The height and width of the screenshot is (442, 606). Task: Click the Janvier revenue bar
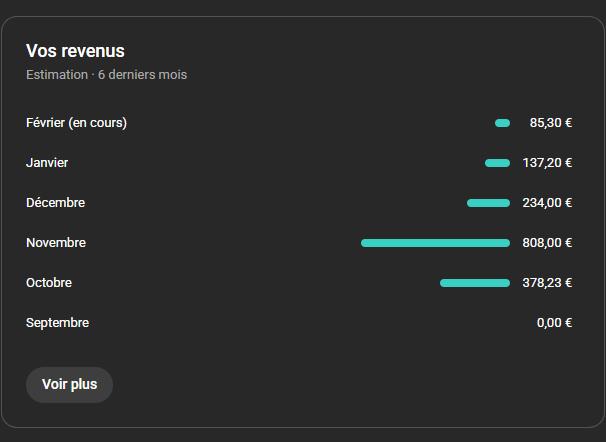pyautogui.click(x=497, y=163)
